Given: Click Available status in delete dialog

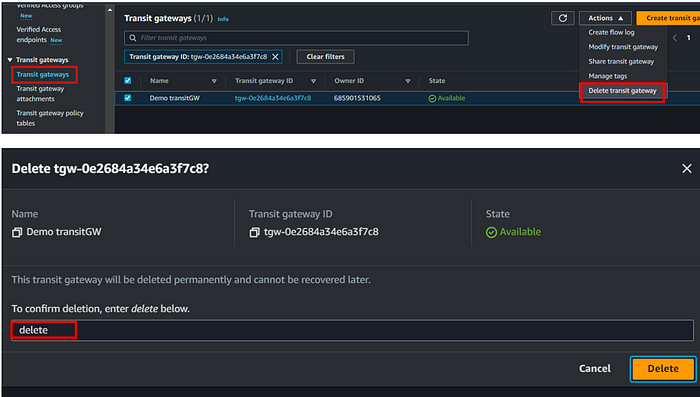Looking at the screenshot, I should point(513,232).
